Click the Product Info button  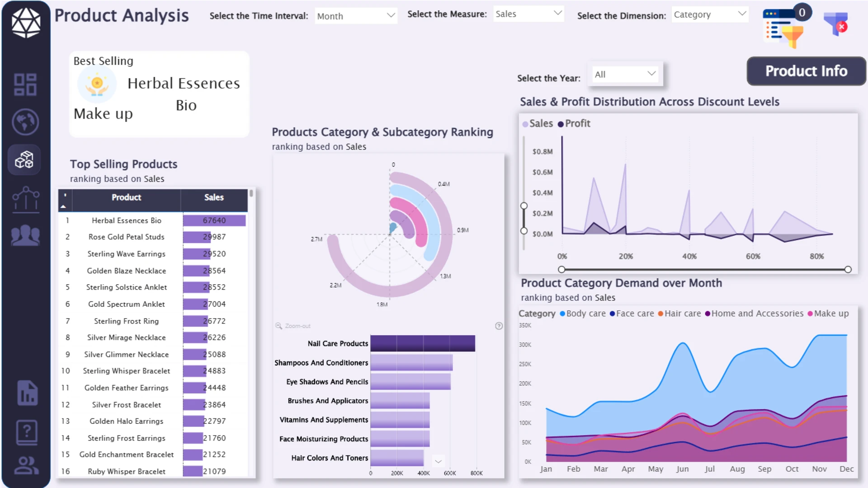[806, 71]
